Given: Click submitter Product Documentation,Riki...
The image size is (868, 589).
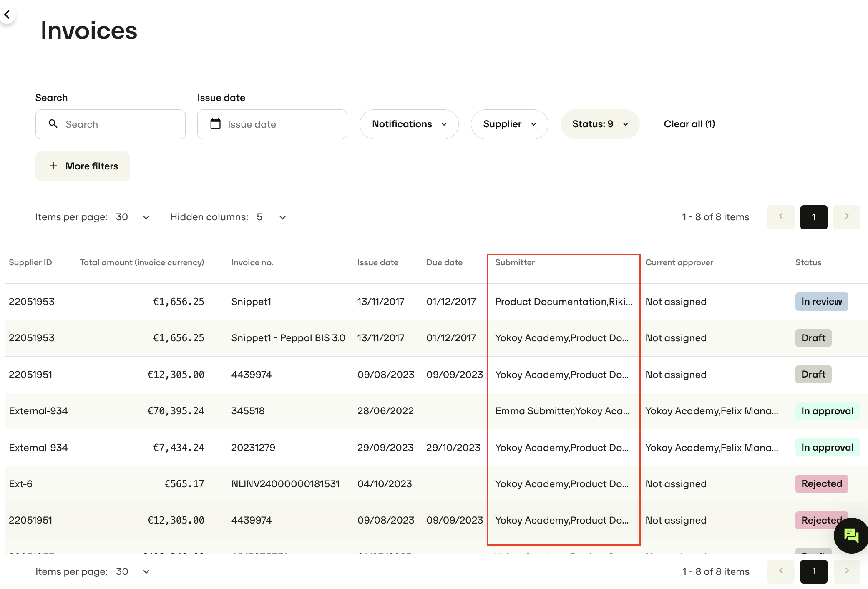Looking at the screenshot, I should click(x=564, y=302).
